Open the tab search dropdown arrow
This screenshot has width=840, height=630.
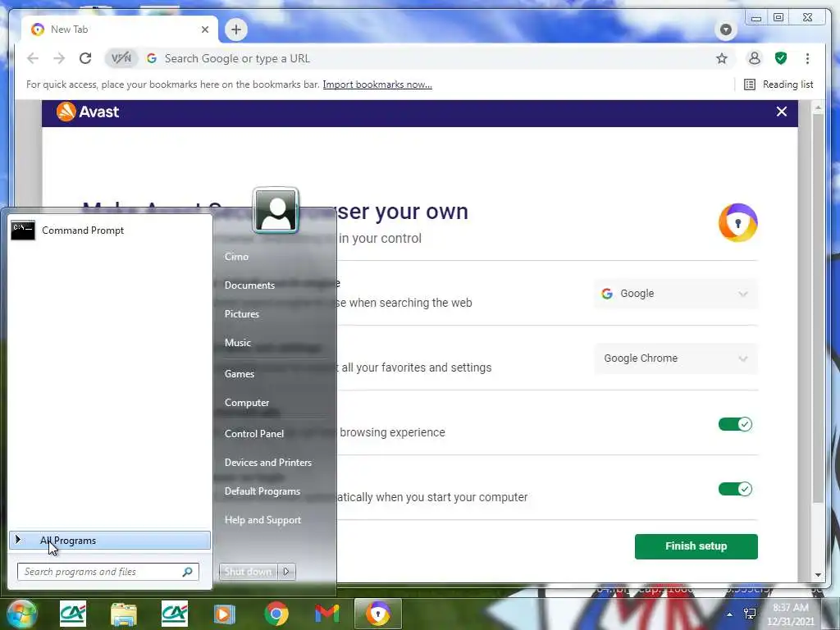(x=726, y=30)
